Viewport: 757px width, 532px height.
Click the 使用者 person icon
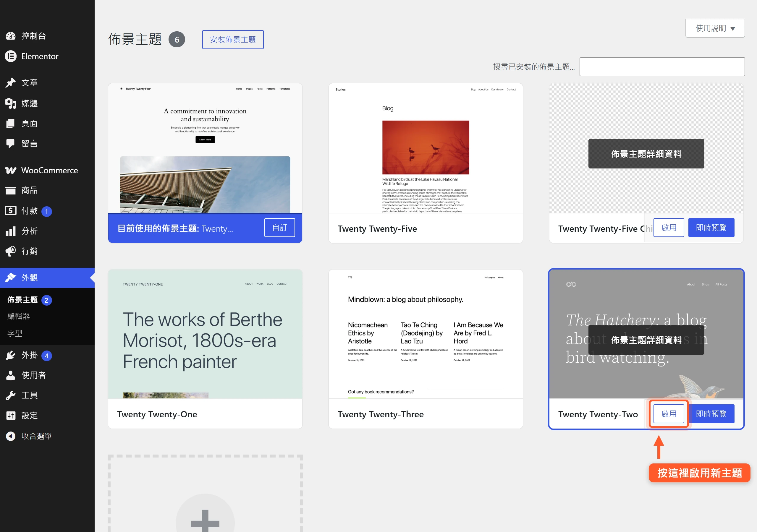pos(11,375)
